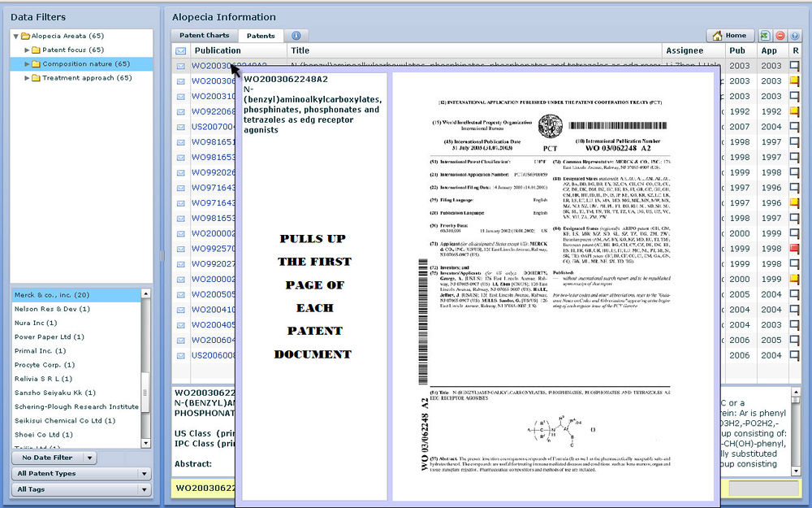Click the red remove icon in toolbar

tap(780, 36)
